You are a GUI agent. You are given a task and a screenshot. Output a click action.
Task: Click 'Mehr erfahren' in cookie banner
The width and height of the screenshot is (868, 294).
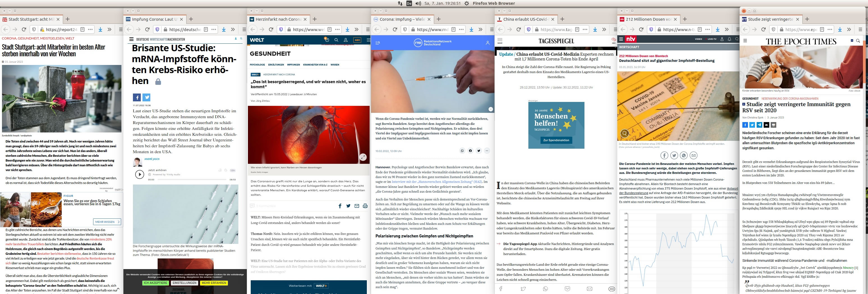click(214, 283)
